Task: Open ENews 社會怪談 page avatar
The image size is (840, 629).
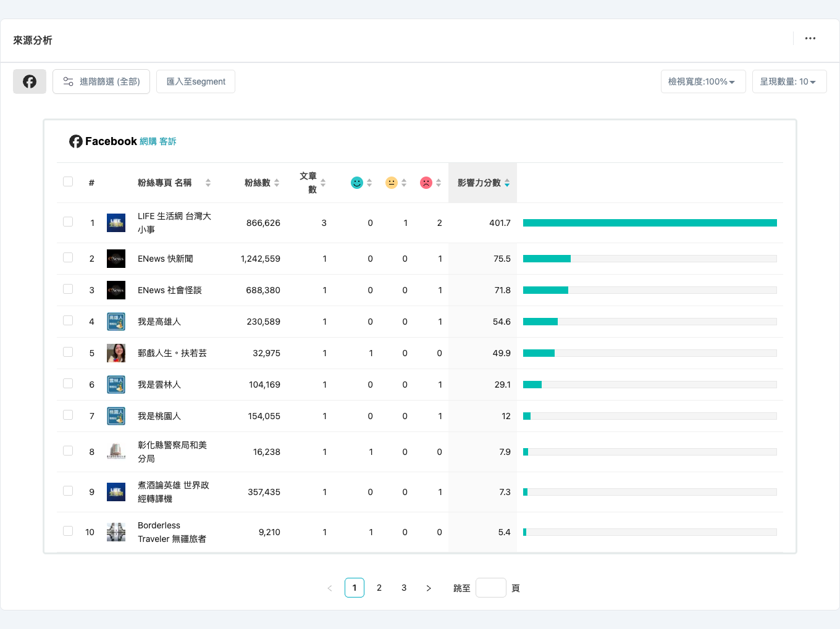Action: coord(116,290)
